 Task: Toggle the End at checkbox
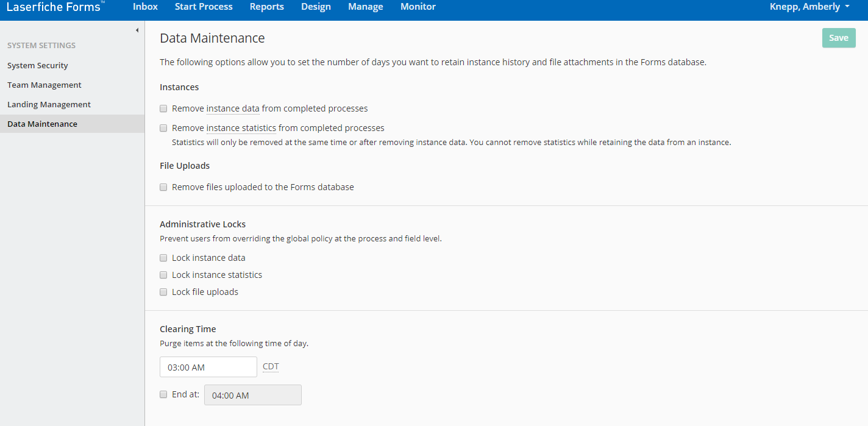pos(163,394)
